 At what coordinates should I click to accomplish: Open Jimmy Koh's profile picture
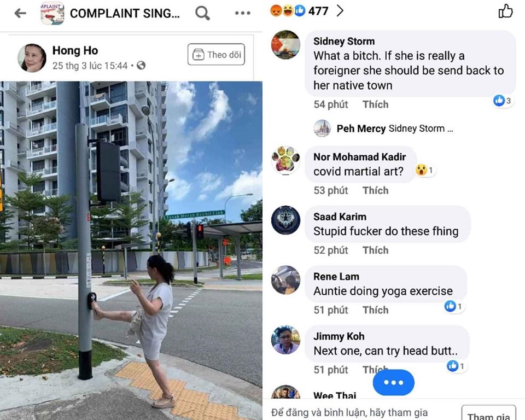(285, 340)
